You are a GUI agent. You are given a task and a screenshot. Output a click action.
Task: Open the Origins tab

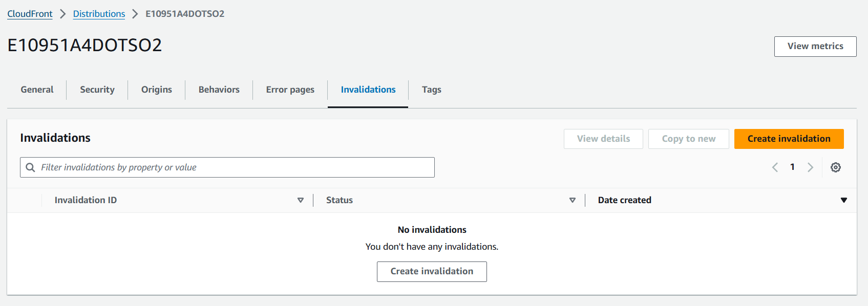coord(157,90)
